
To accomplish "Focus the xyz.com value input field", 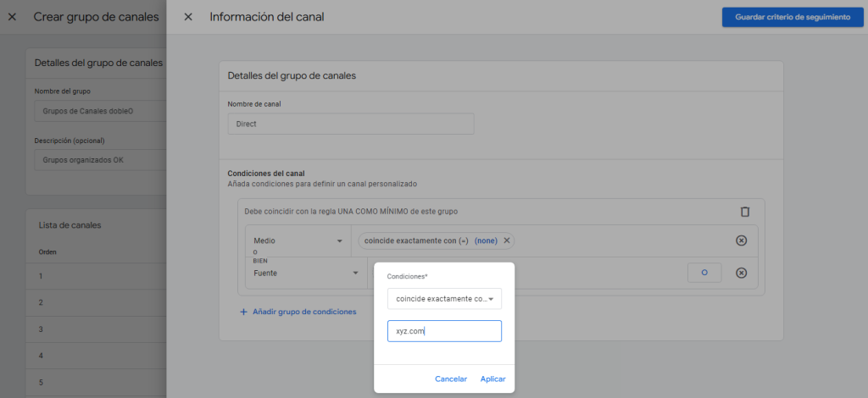I will (444, 331).
